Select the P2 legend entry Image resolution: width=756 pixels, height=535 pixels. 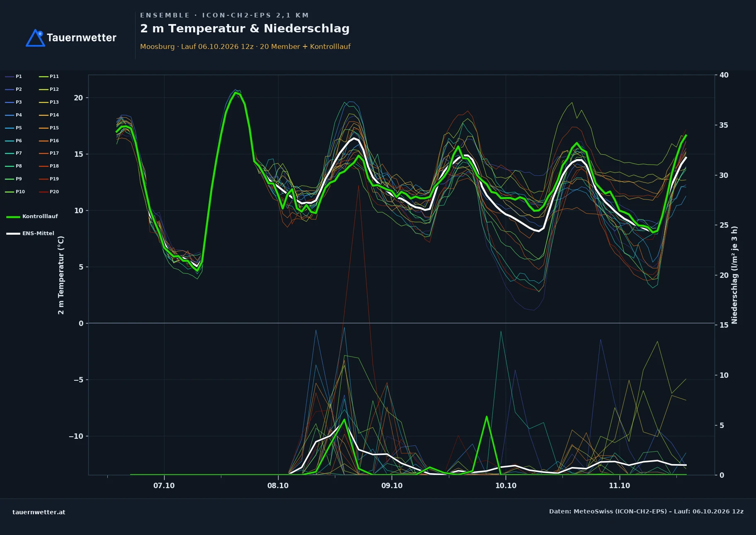coord(14,89)
